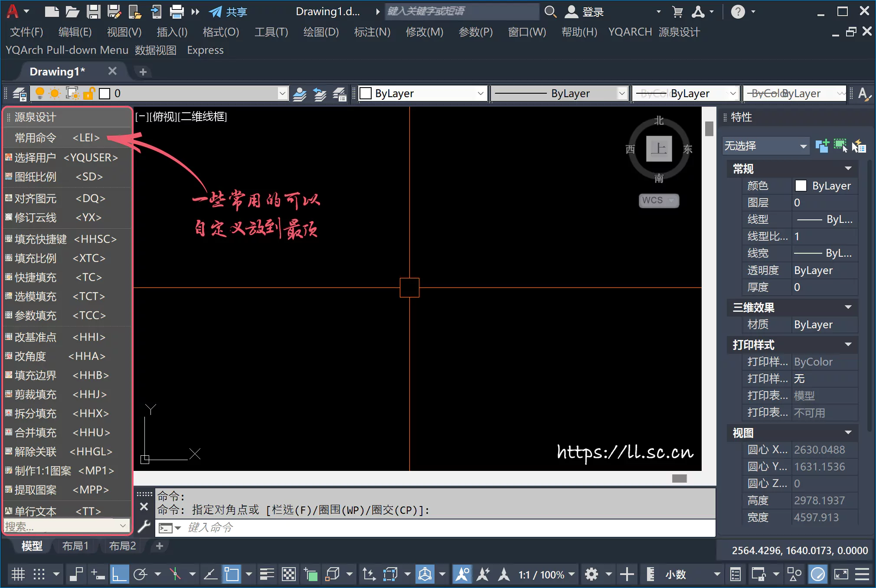Collapse the 常规 properties section

(x=848, y=168)
